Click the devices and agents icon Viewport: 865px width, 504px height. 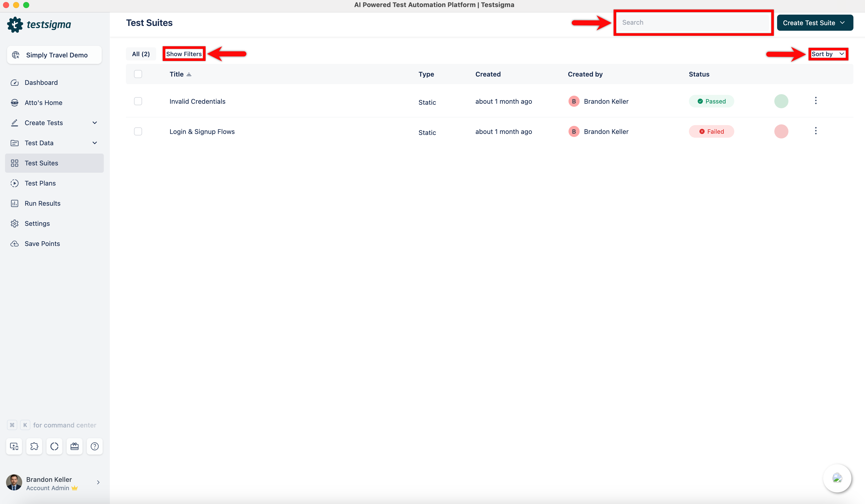[x=14, y=446]
